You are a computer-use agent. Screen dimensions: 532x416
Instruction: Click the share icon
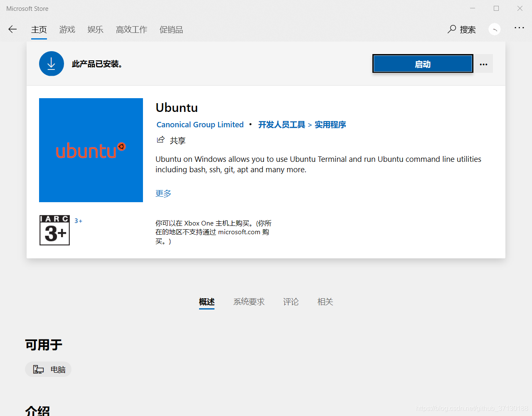coord(160,140)
